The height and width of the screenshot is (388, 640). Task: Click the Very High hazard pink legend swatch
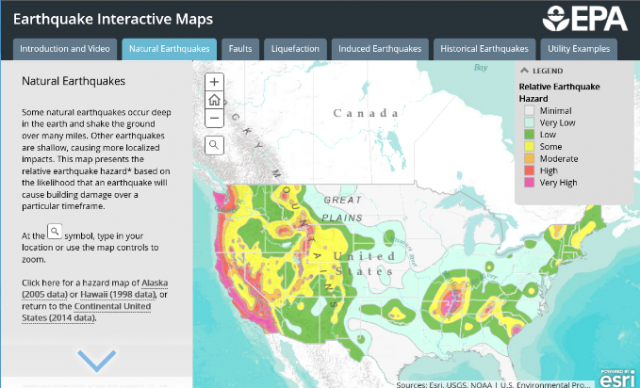pyautogui.click(x=529, y=182)
